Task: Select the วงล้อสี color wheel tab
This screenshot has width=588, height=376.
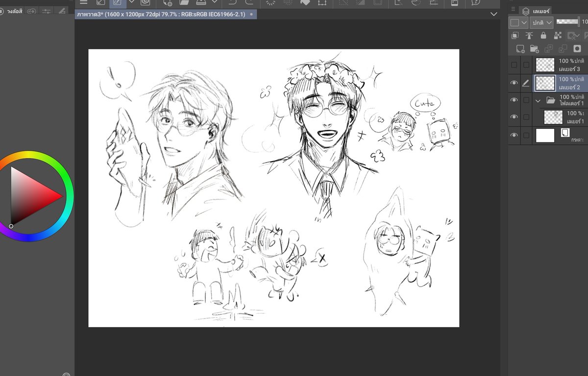Action: coord(11,10)
